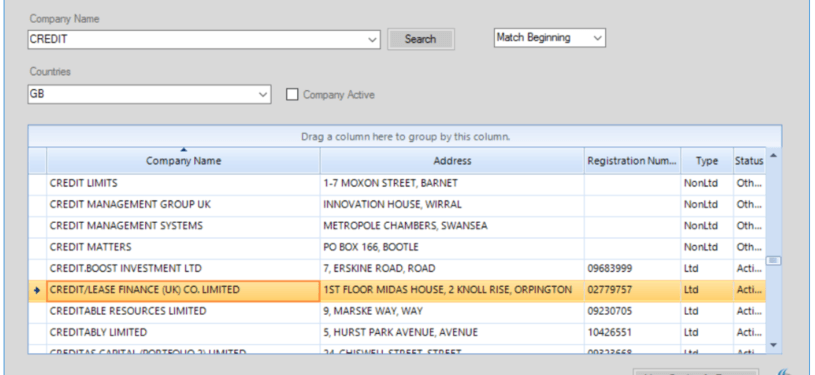This screenshot has height=375, width=815.
Task: Click address PO BOX 166, BOOTLE
Action: click(371, 247)
